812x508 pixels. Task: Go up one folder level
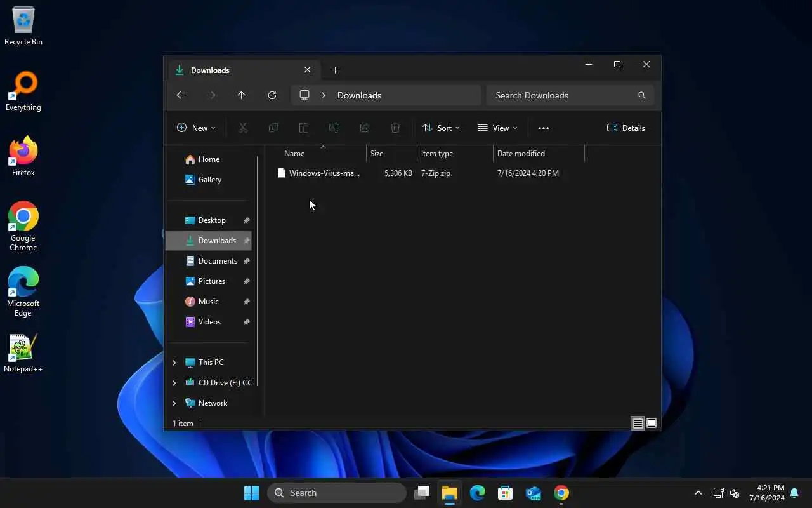click(242, 95)
